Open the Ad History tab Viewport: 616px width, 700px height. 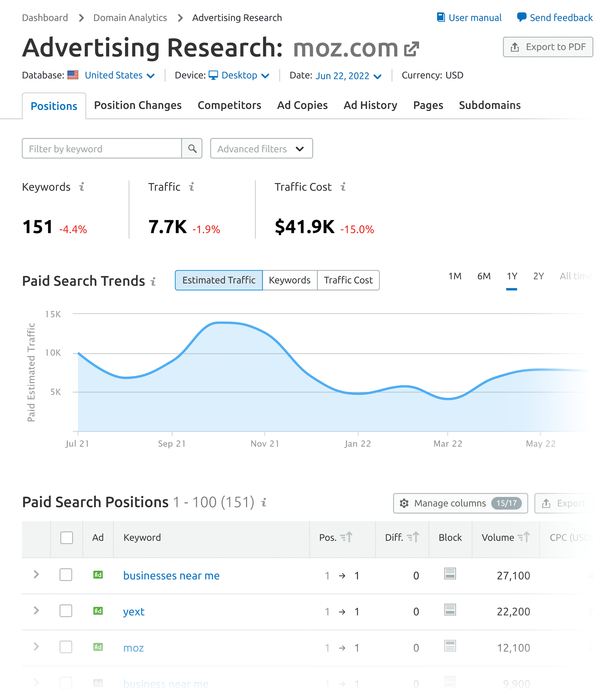point(370,105)
